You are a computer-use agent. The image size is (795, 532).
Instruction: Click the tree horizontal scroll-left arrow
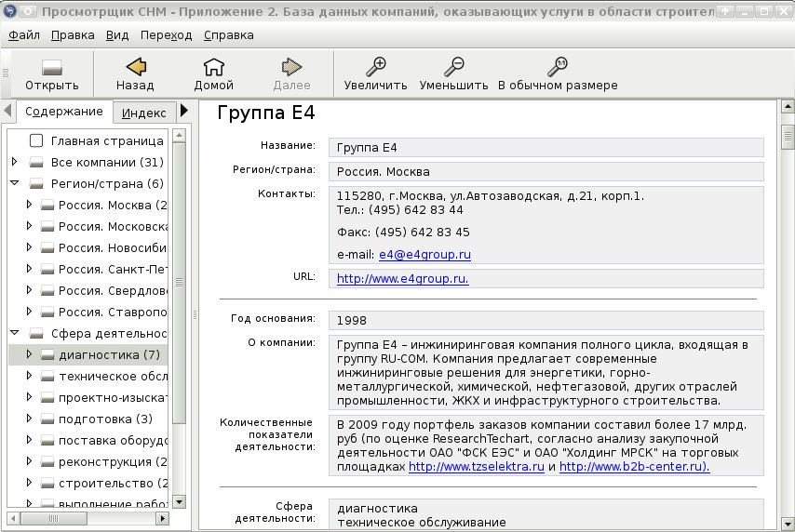[x=13, y=518]
